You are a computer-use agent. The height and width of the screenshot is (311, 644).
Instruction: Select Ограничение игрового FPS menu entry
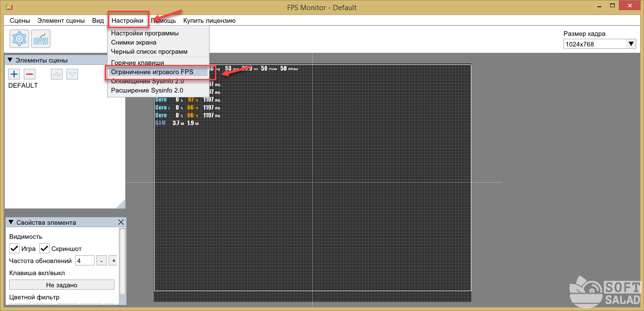(x=152, y=72)
